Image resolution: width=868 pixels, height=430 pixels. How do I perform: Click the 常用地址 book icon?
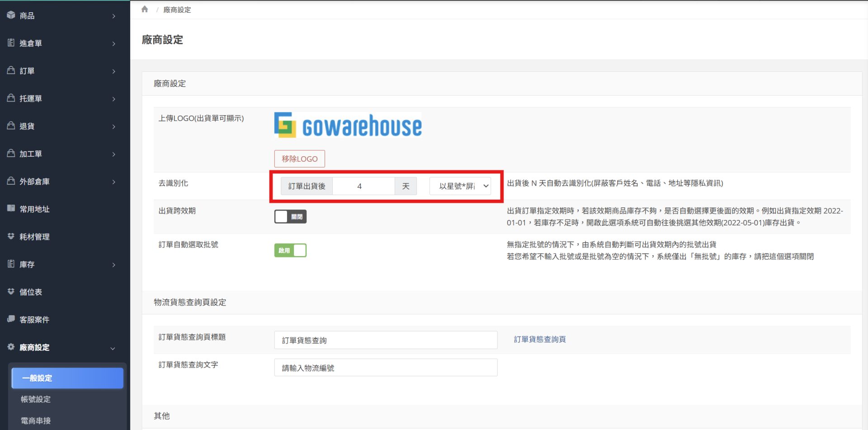[11, 209]
